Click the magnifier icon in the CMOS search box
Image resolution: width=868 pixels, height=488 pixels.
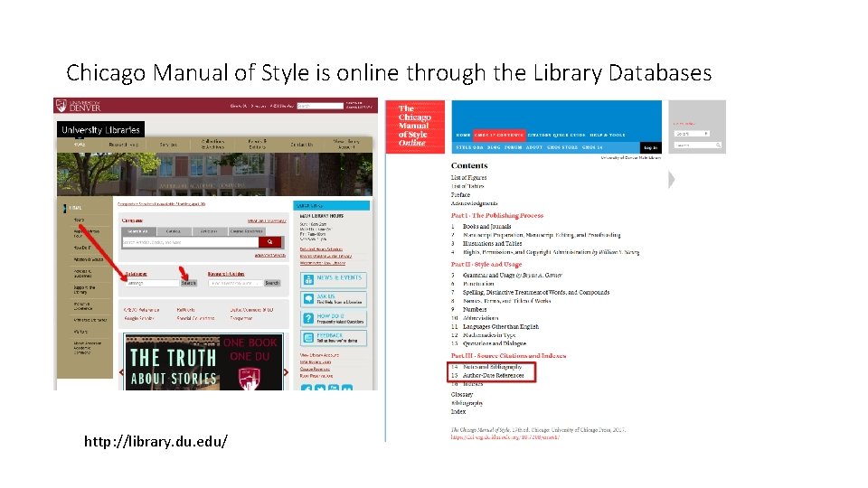pos(718,145)
